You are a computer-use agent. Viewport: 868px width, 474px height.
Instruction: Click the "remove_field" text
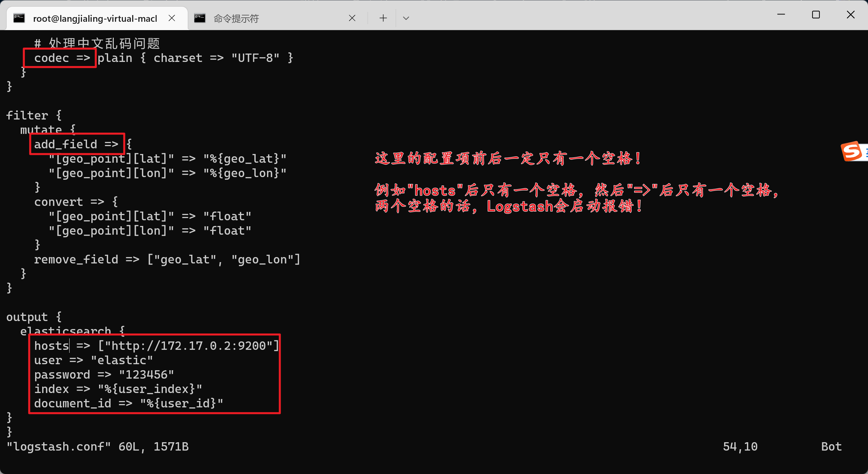[x=76, y=259]
